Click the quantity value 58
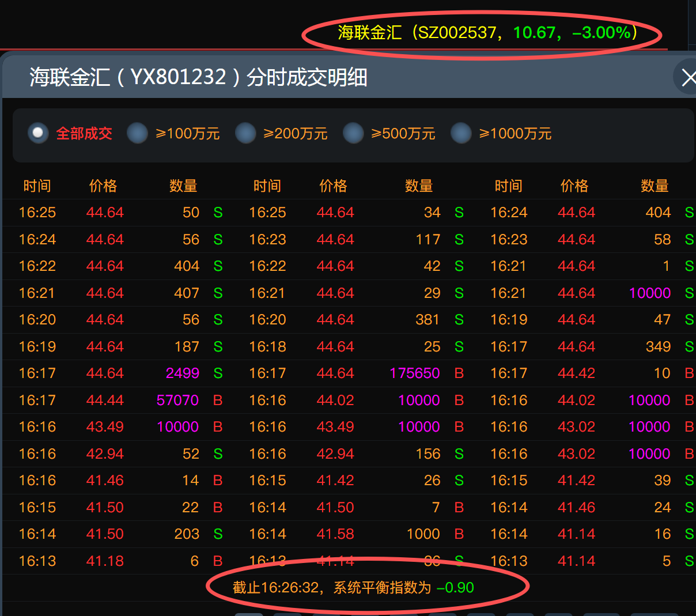 tap(663, 239)
